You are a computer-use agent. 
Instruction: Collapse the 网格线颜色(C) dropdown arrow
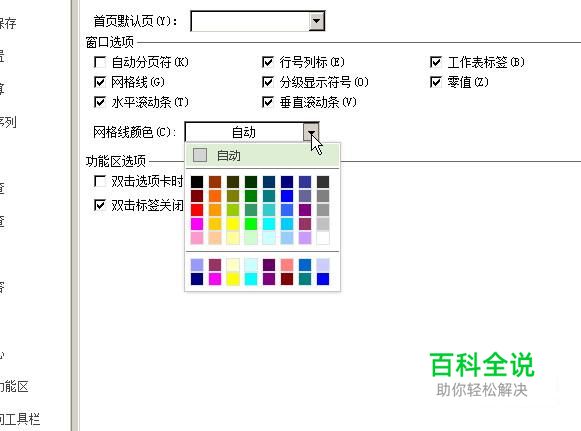coord(311,132)
